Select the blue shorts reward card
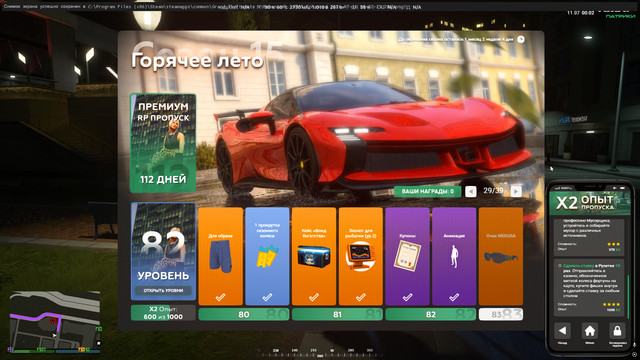 tap(220, 256)
